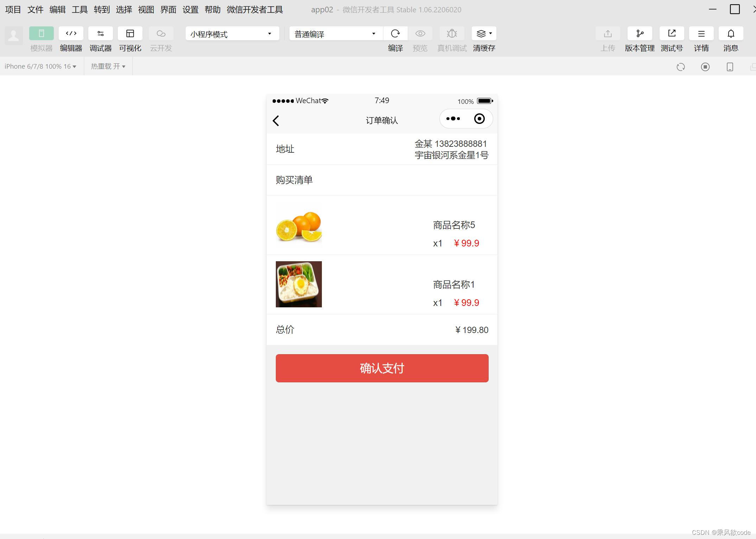Refresh the simulator preview

[x=681, y=67]
